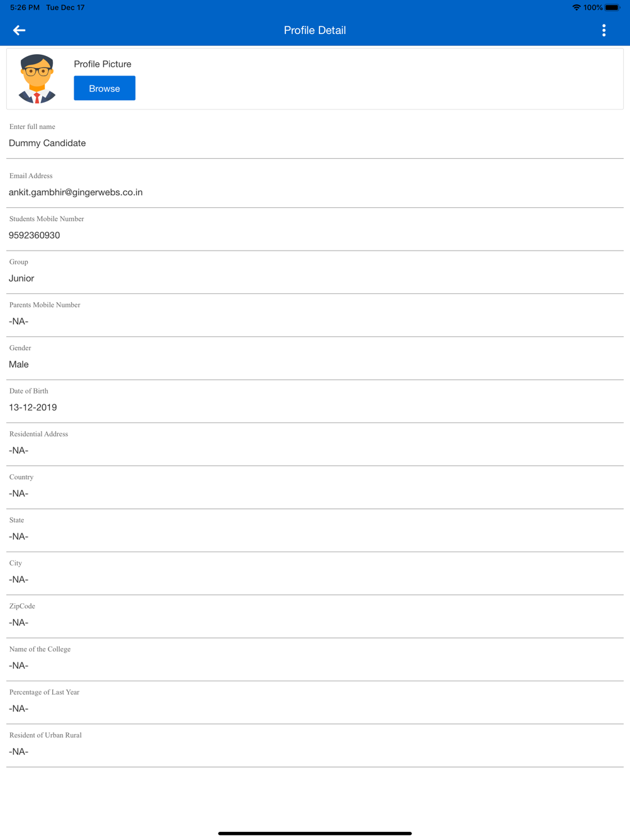Edit the Name of the College field
630x840 pixels.
[x=314, y=666]
